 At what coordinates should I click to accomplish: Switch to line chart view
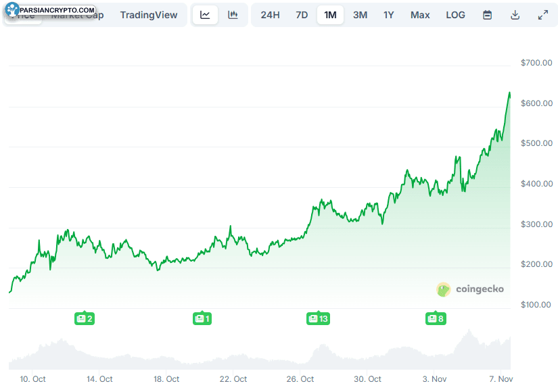pyautogui.click(x=205, y=15)
